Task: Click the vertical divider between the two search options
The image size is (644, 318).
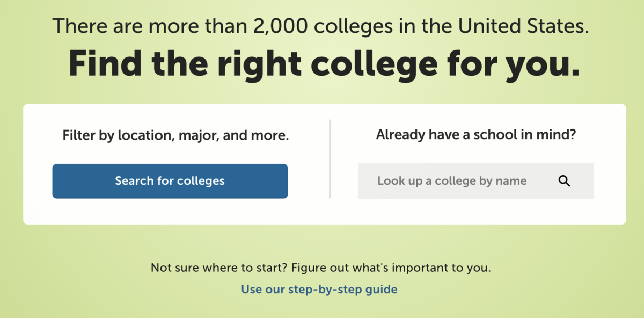Action: pyautogui.click(x=330, y=159)
